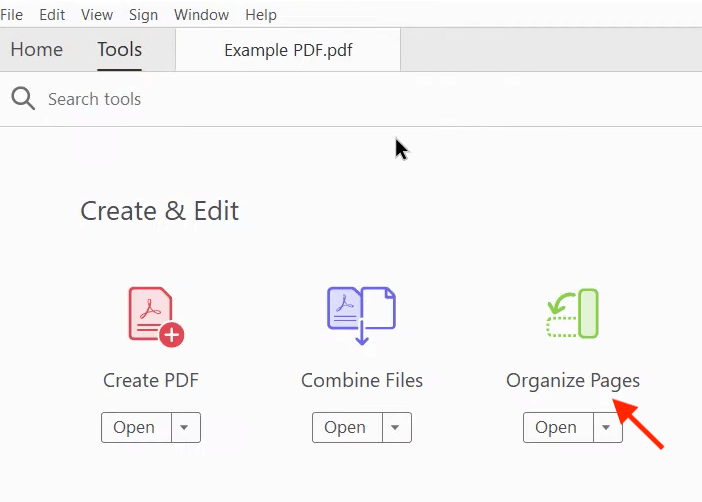Open the Help menu
Image resolution: width=702 pixels, height=502 pixels.
coord(261,15)
